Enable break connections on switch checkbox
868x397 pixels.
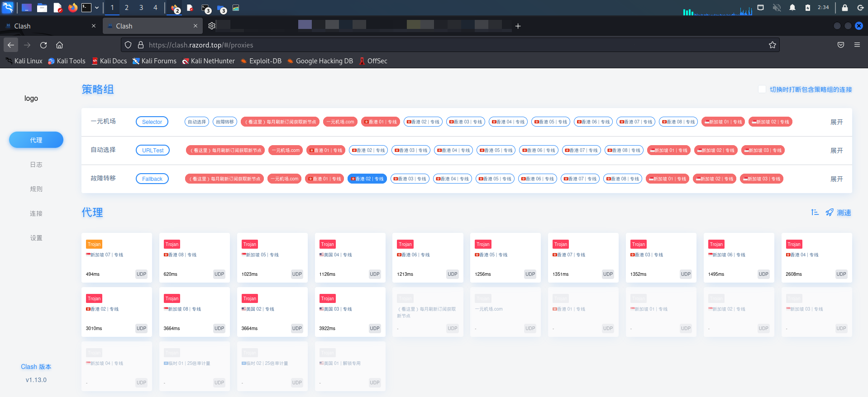tap(762, 90)
